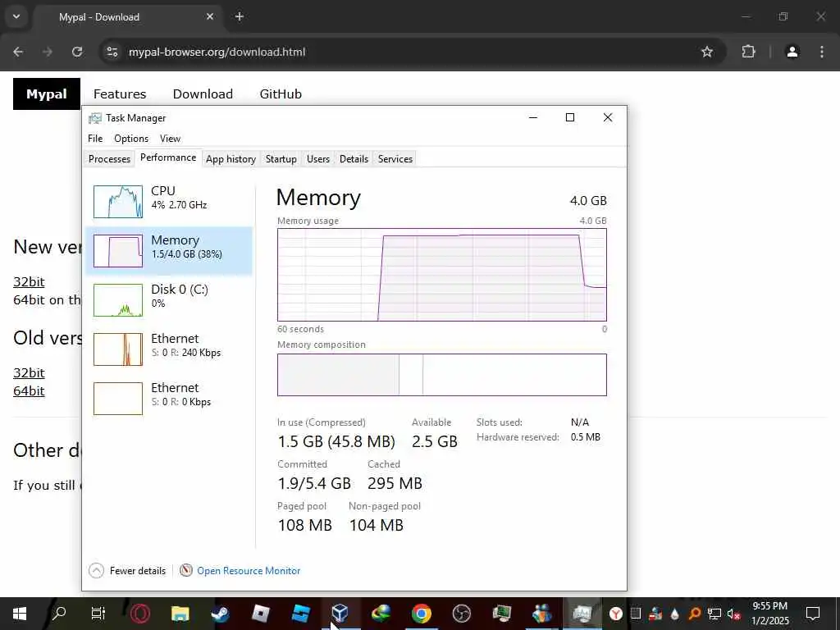Open taskbar search magnifier
The width and height of the screenshot is (840, 630).
click(58, 614)
